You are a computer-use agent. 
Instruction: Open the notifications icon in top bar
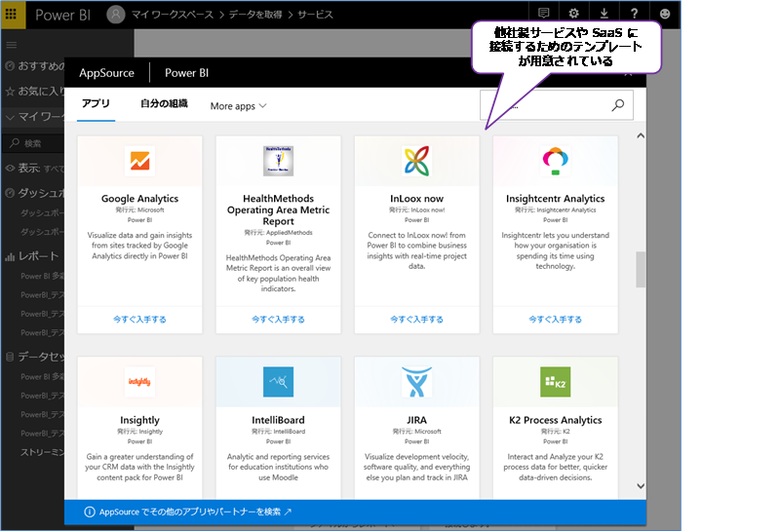click(544, 14)
